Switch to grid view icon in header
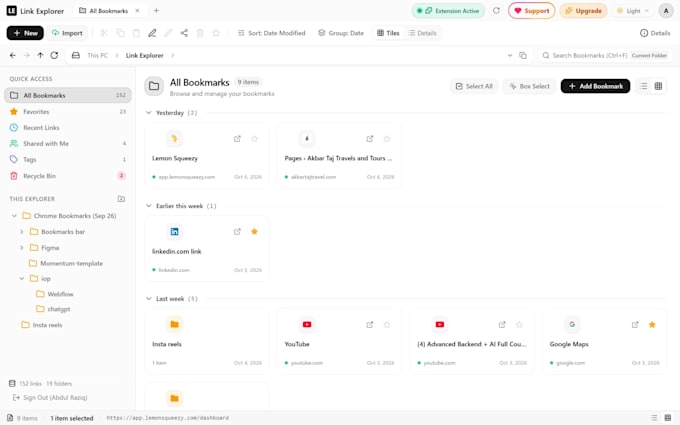 [x=658, y=86]
